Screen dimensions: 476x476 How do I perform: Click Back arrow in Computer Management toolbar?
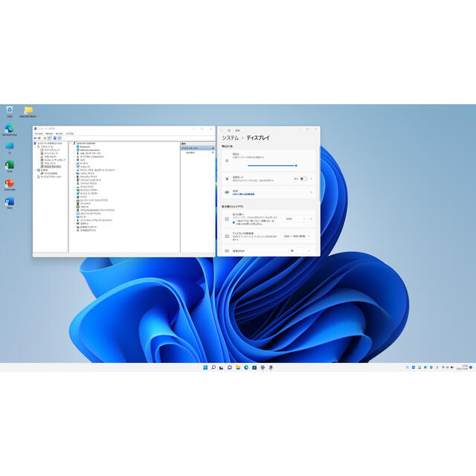pyautogui.click(x=35, y=138)
